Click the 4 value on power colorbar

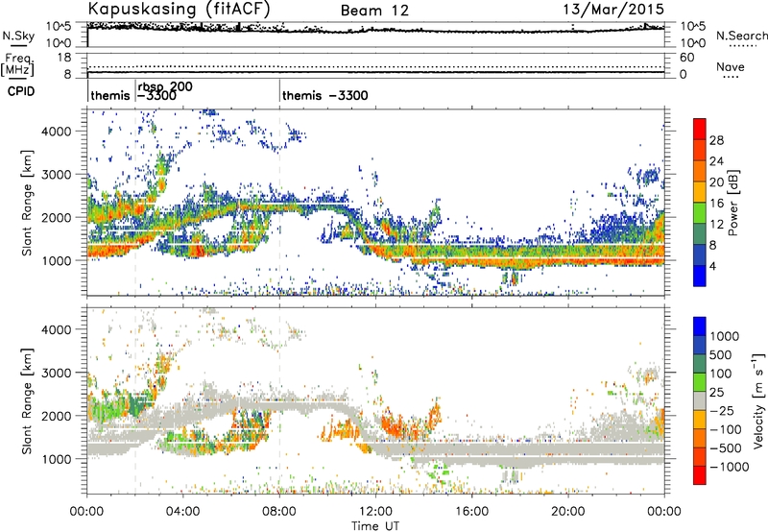tap(712, 267)
